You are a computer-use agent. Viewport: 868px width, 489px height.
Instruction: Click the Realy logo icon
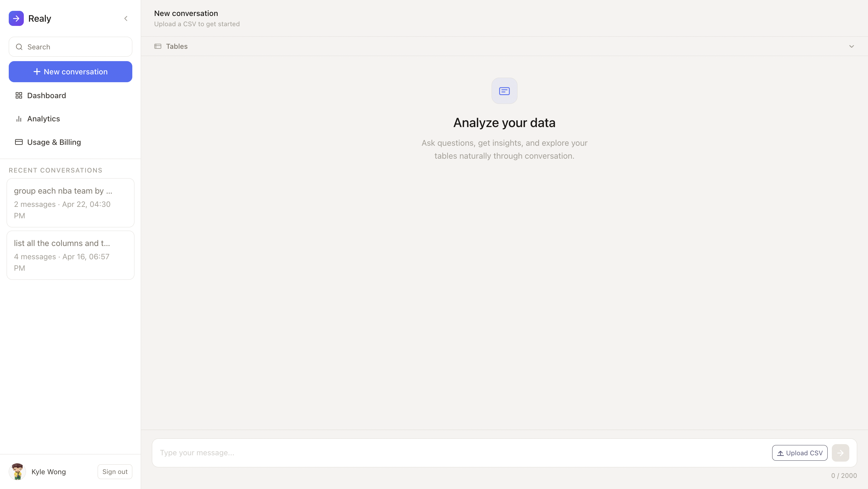coord(16,18)
